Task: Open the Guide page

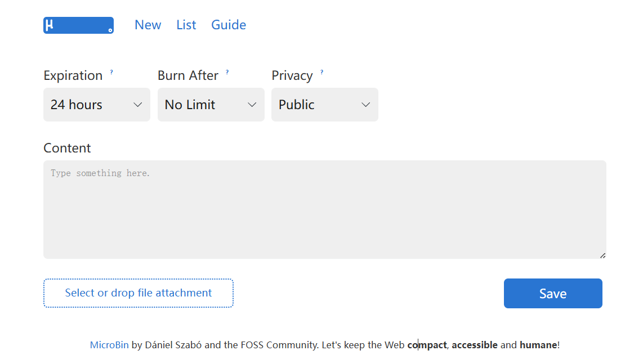Action: click(x=229, y=25)
